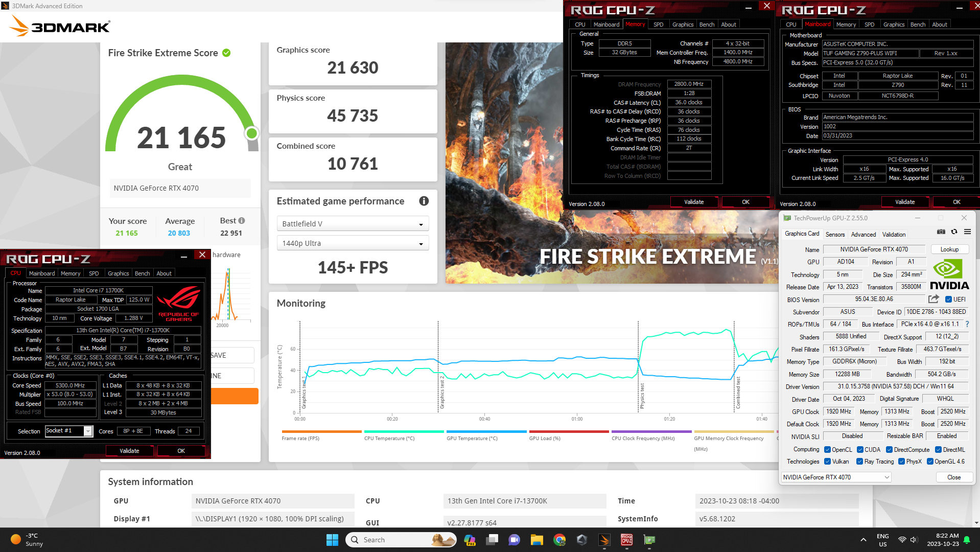Open File Explorer from the taskbar

pos(536,540)
